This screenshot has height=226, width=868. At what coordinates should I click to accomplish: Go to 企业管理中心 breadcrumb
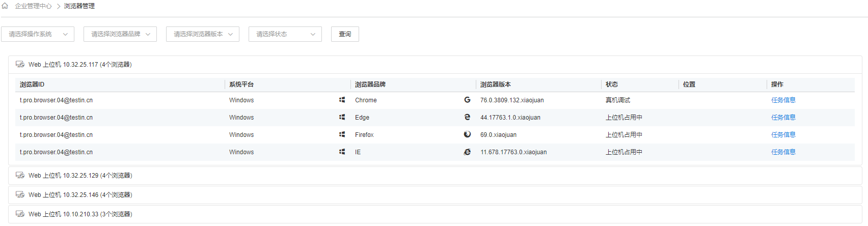[33, 6]
